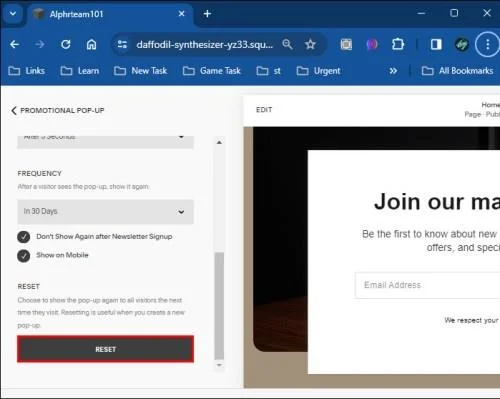This screenshot has width=500, height=399.
Task: Reload the current page
Action: click(66, 44)
